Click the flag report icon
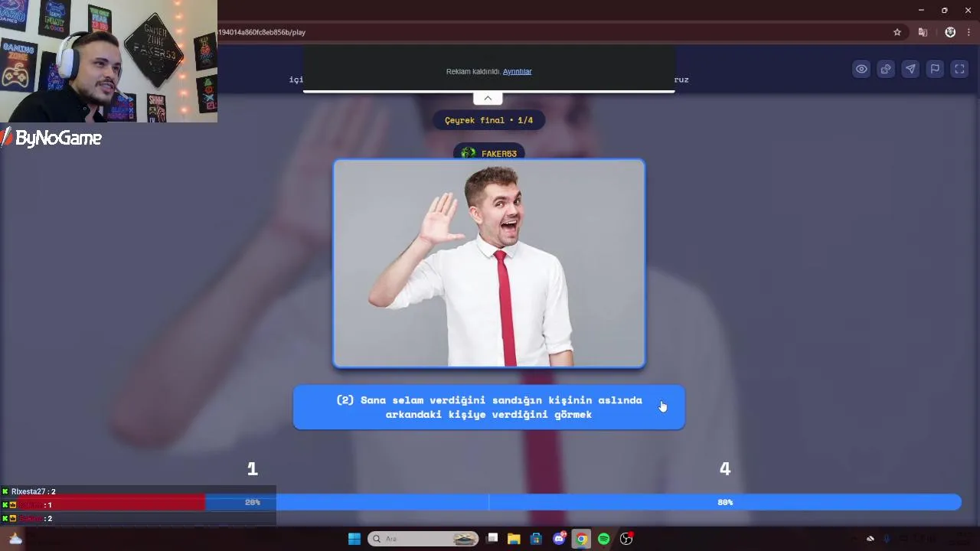 pyautogui.click(x=935, y=69)
